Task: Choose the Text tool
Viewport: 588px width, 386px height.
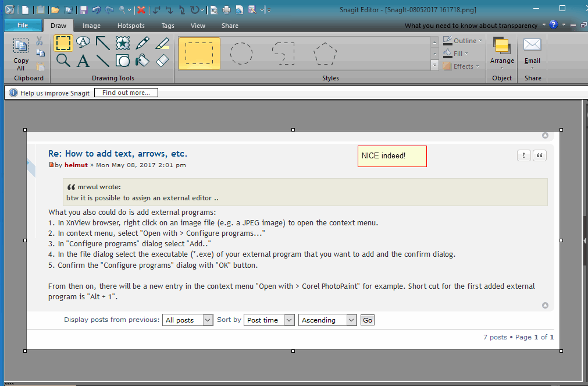Action: pyautogui.click(x=83, y=61)
